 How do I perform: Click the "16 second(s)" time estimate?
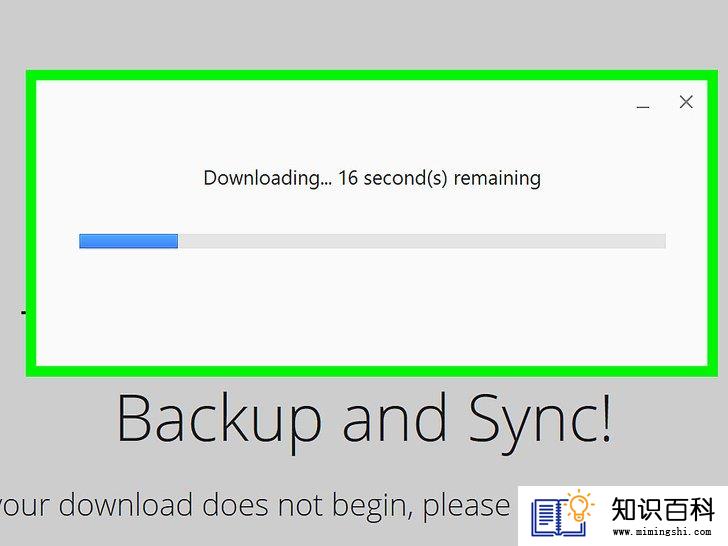pos(393,178)
